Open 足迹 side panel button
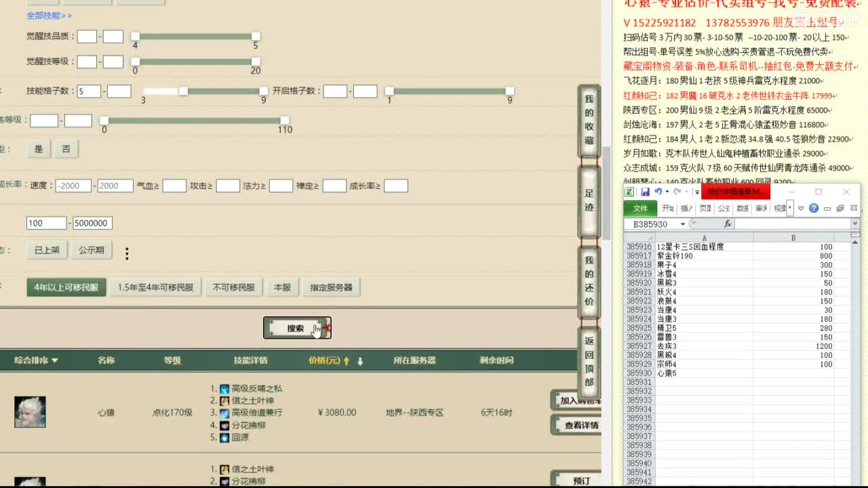The height and width of the screenshot is (488, 868). (589, 201)
